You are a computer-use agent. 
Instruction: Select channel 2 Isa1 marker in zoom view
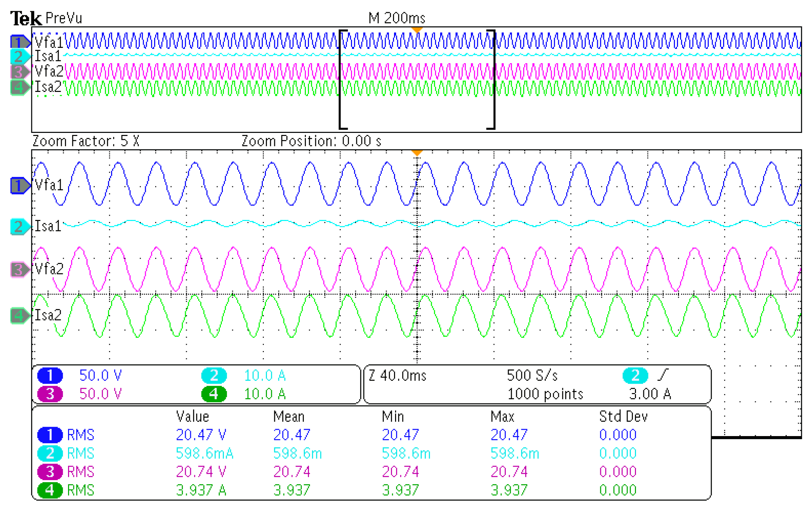click(18, 227)
